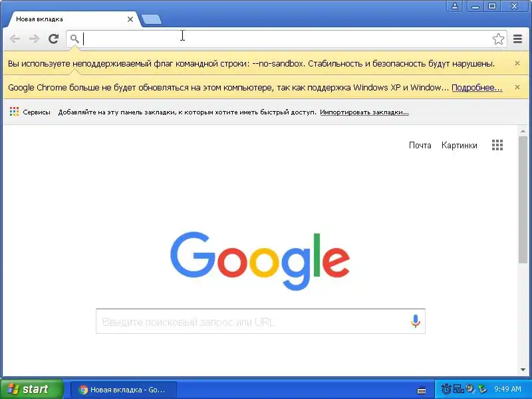Dismiss the Windows XP support warning bar
Viewport: 532px width, 399px height.
pos(517,87)
